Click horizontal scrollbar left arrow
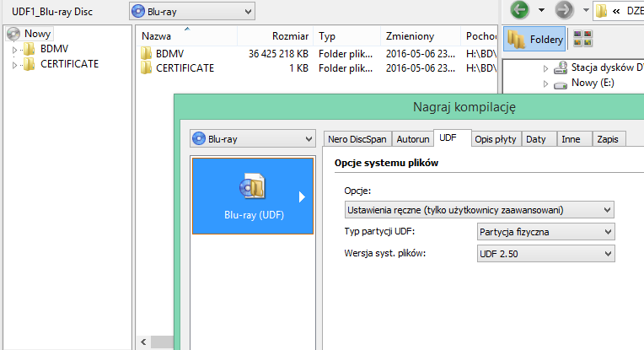The width and height of the screenshot is (644, 350). coord(144,342)
